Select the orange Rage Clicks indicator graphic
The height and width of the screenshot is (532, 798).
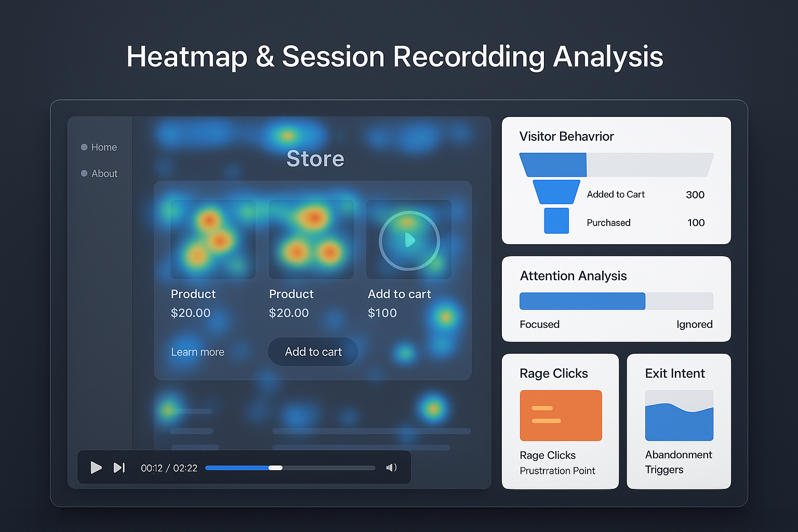pyautogui.click(x=560, y=415)
